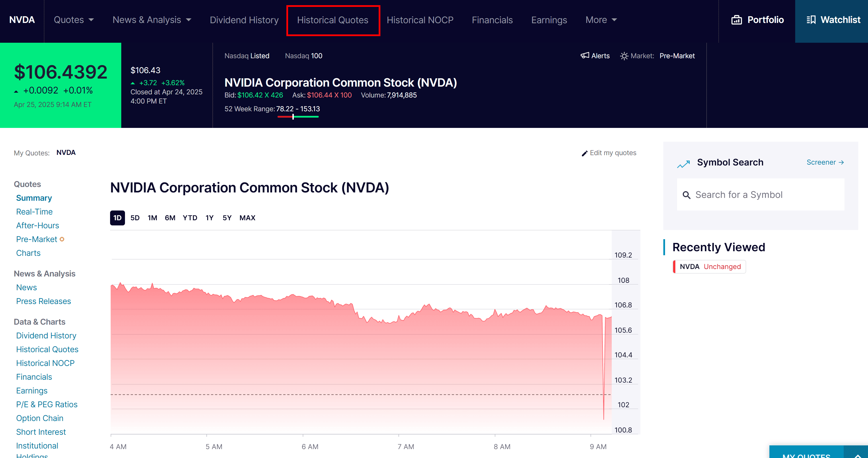The height and width of the screenshot is (458, 868).
Task: Click the Symbol Search magnifier icon
Action: coord(686,195)
